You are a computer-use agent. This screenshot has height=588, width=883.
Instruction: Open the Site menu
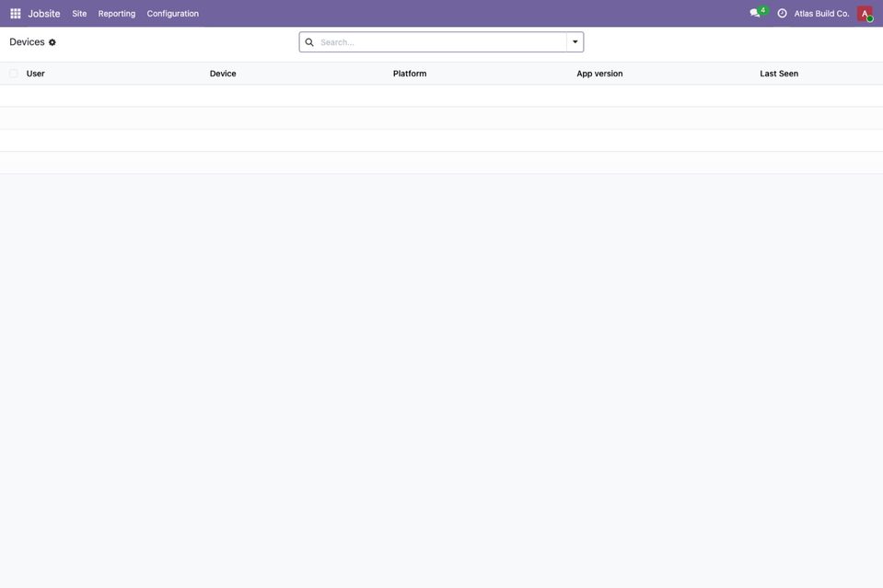79,14
